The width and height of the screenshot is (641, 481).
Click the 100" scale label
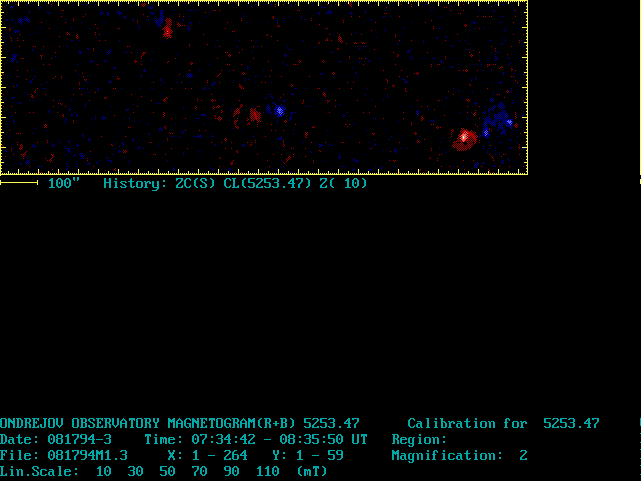coord(64,184)
